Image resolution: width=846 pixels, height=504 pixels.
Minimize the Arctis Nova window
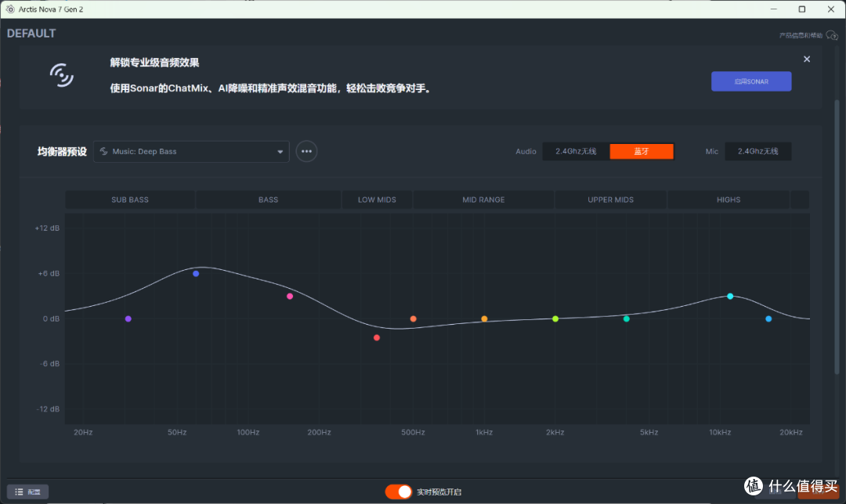click(774, 9)
